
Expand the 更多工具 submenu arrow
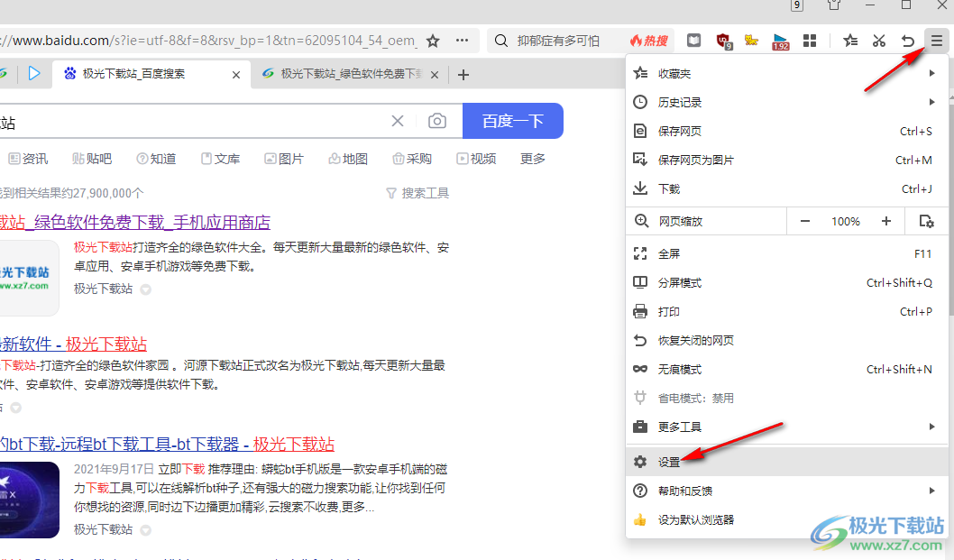[x=932, y=427]
